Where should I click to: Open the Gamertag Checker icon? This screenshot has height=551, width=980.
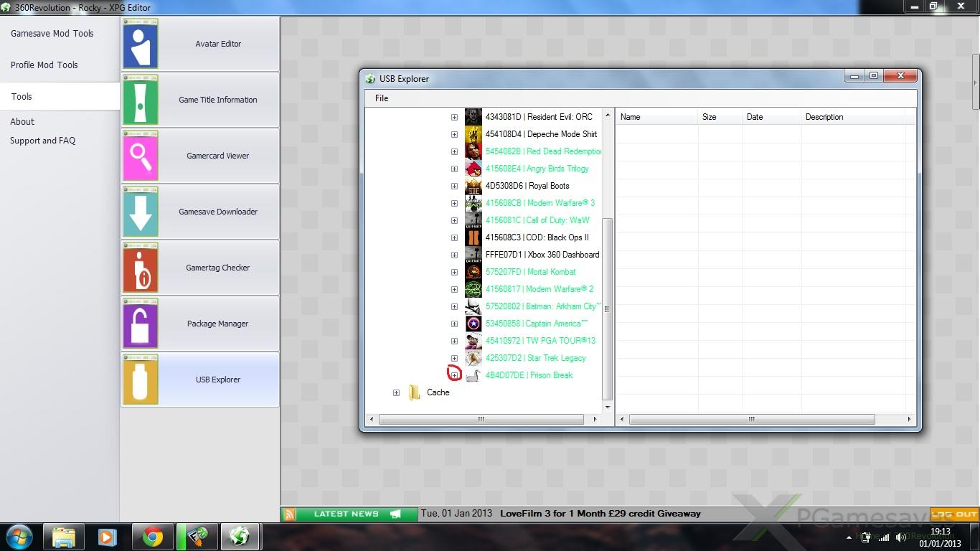tap(141, 268)
